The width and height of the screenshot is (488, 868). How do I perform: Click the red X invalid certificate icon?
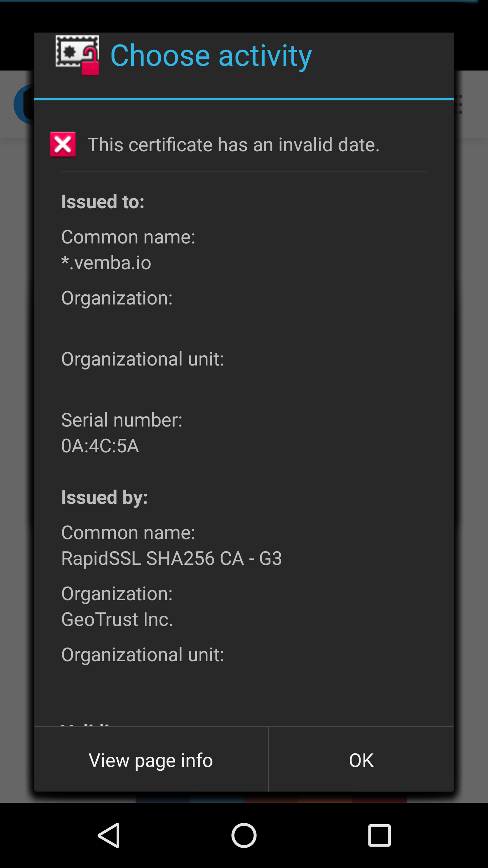pyautogui.click(x=63, y=144)
